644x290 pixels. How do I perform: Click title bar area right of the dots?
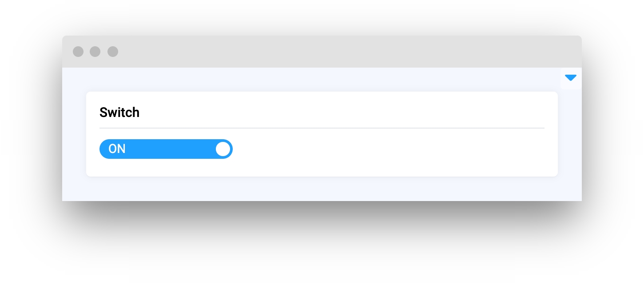pos(346,52)
